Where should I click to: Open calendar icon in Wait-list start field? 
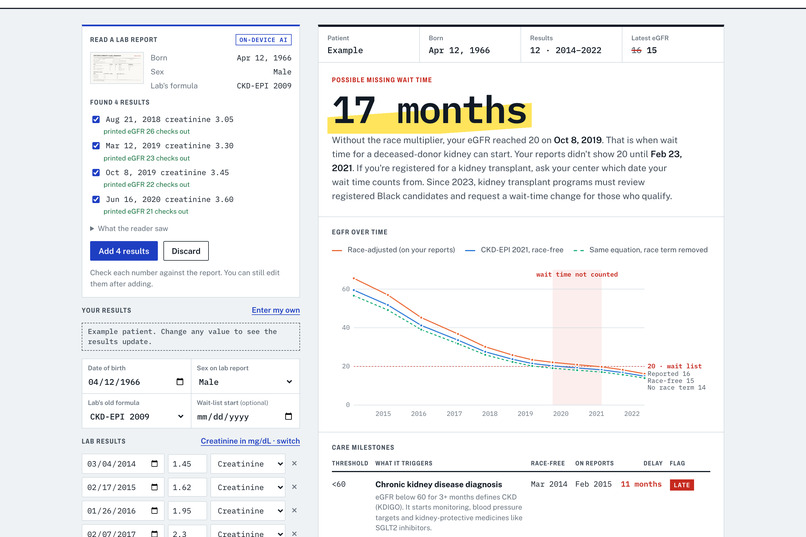(x=288, y=416)
